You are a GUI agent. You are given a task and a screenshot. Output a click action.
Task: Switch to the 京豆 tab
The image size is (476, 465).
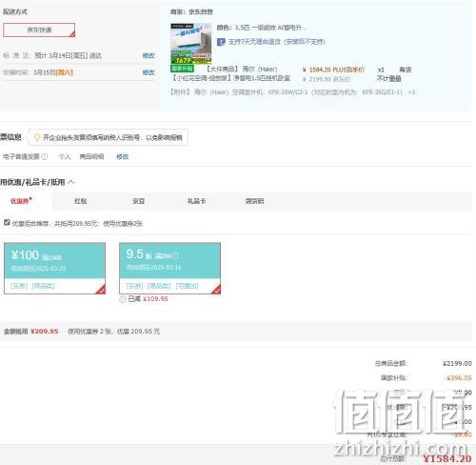click(138, 201)
